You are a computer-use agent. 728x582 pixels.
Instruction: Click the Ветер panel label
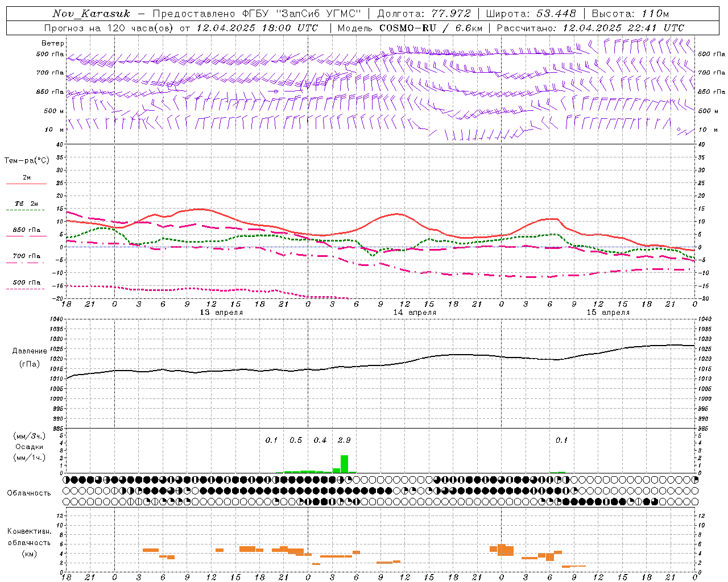[x=52, y=43]
